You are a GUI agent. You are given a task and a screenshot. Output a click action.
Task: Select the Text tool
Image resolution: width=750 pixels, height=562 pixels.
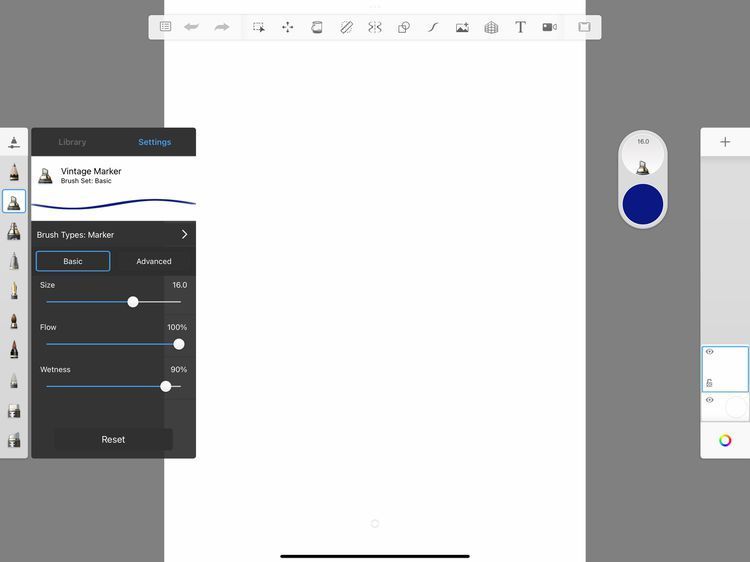[x=520, y=27]
